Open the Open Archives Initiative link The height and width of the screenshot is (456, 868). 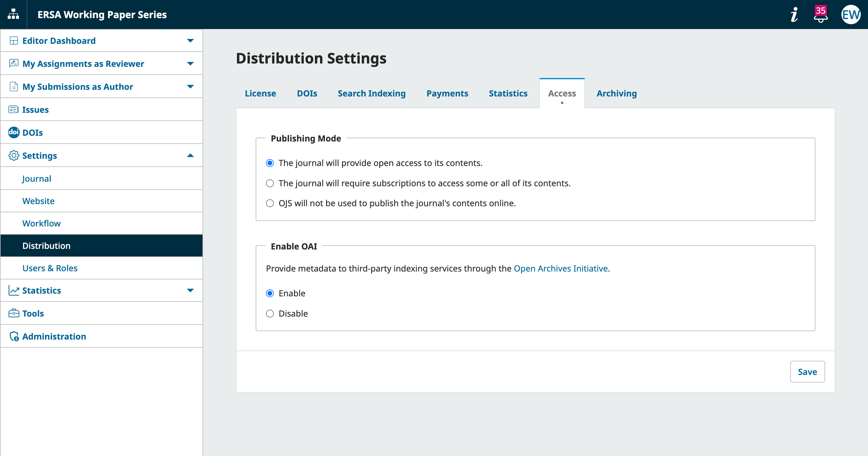pyautogui.click(x=560, y=269)
